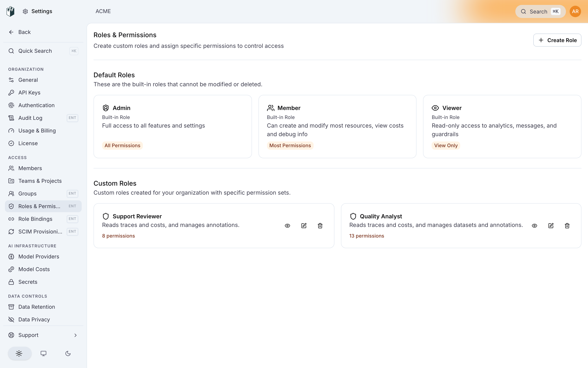Open Data Privacy settings
This screenshot has width=588, height=368.
(x=43, y=319)
